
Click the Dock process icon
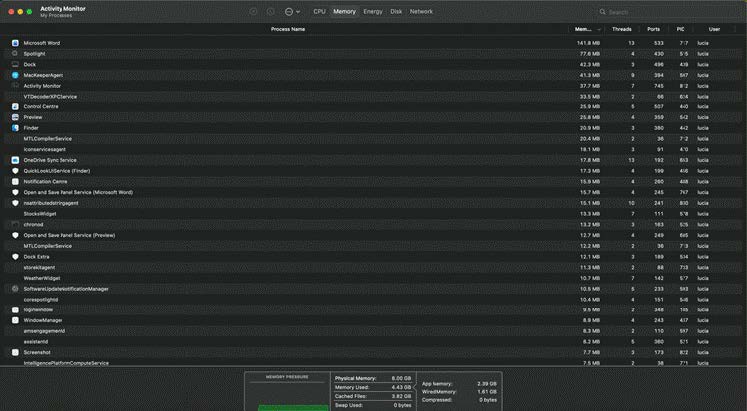point(15,64)
